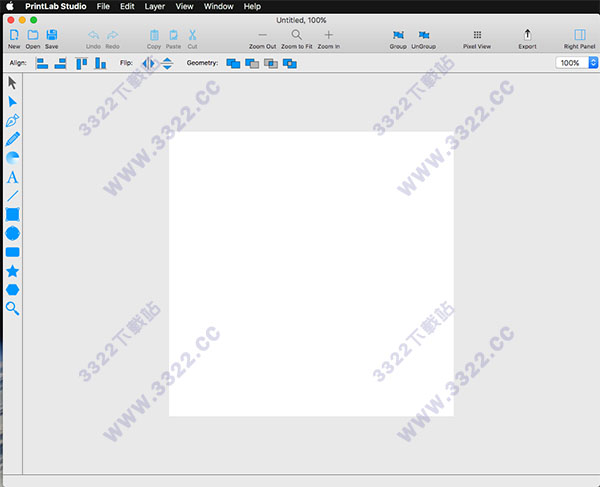
Task: Open the PrintLab Studio menu
Action: (55, 6)
